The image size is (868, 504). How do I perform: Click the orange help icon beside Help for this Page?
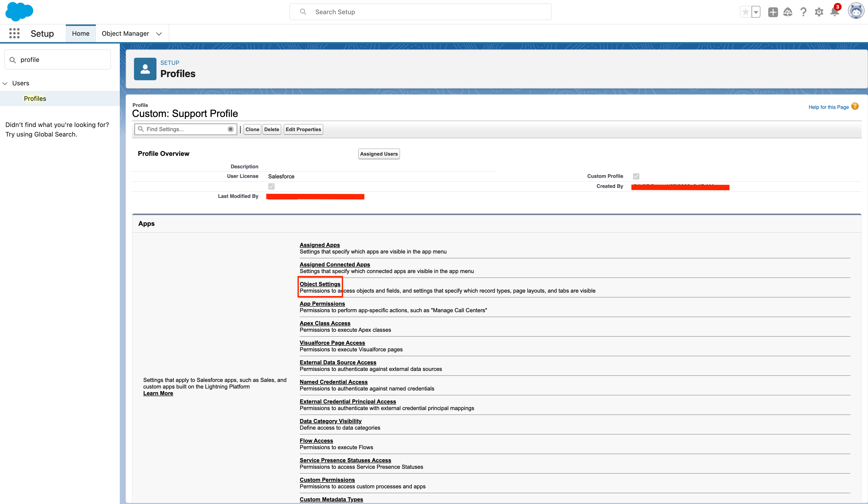(x=855, y=106)
